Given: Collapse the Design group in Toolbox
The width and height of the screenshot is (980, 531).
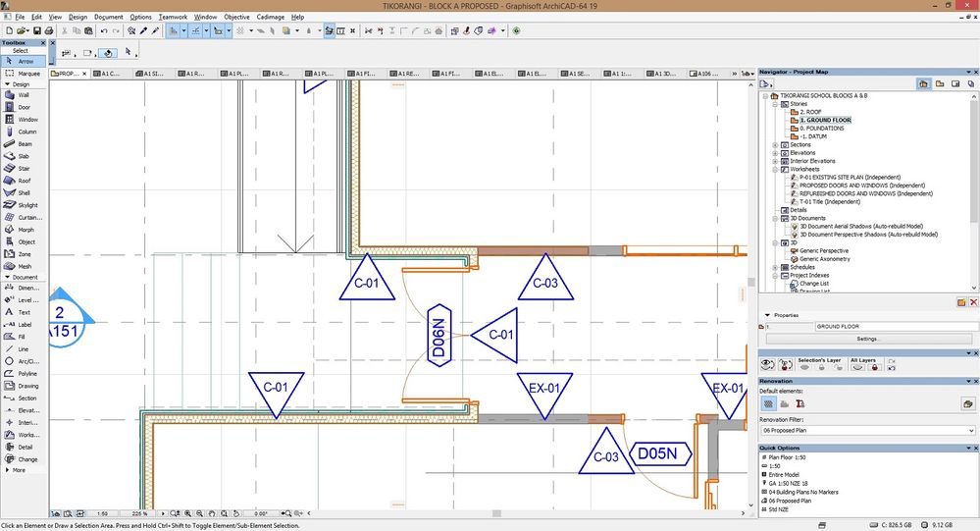Looking at the screenshot, I should [8, 83].
